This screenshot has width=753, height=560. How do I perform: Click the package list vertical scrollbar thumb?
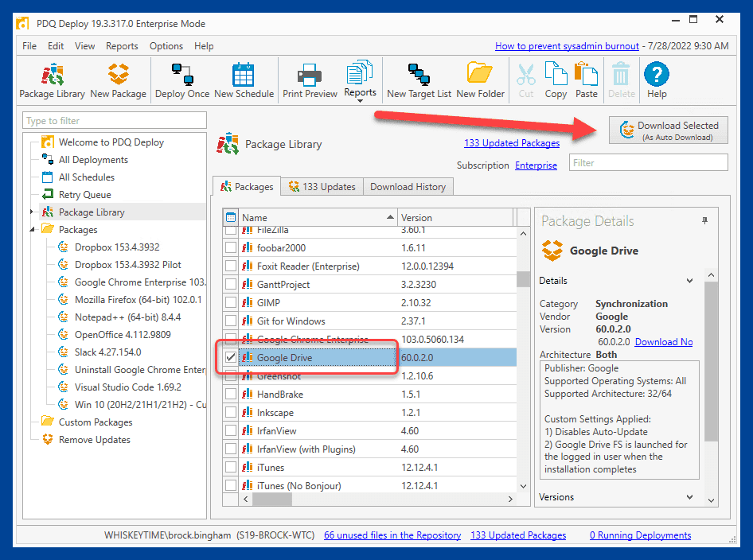(x=524, y=278)
